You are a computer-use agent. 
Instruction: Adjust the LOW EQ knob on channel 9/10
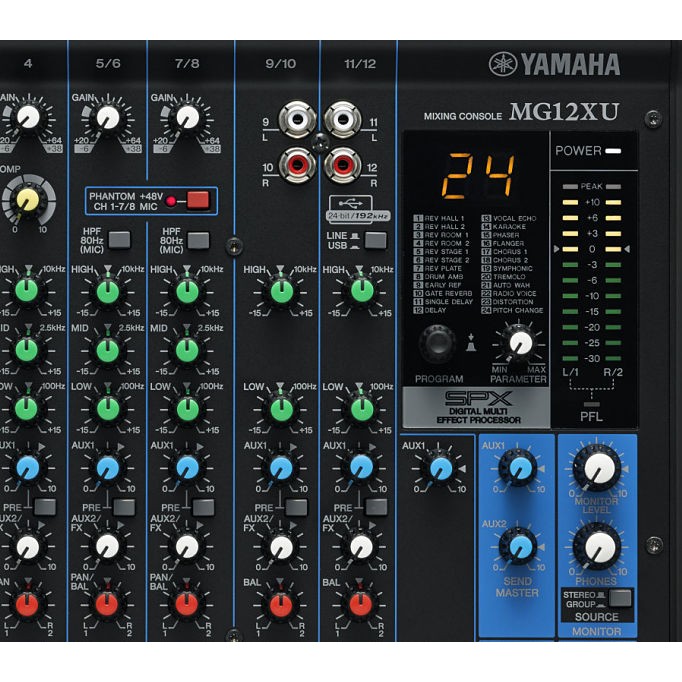click(x=281, y=409)
